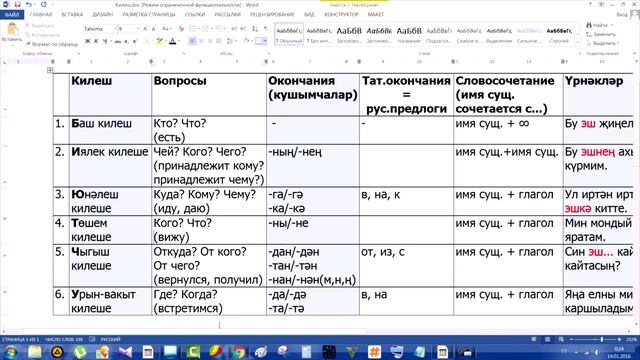This screenshot has height=360, width=640.
Task: Click the increase indent icon
Action: pos(243,29)
